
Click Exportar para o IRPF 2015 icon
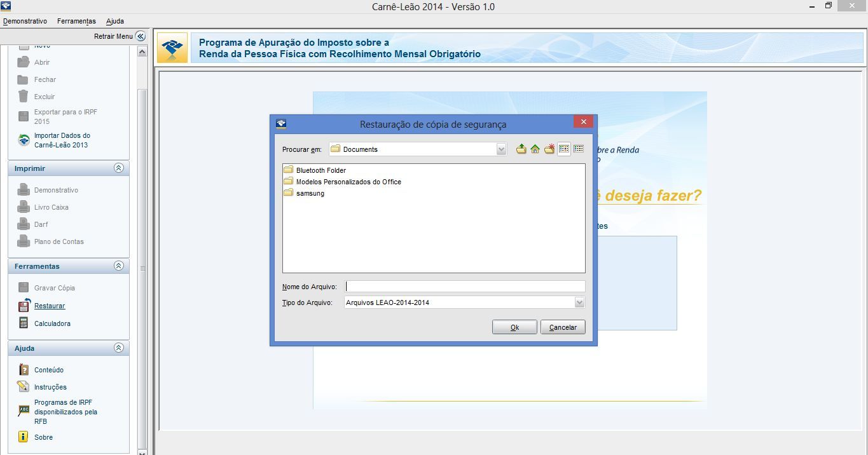[23, 116]
